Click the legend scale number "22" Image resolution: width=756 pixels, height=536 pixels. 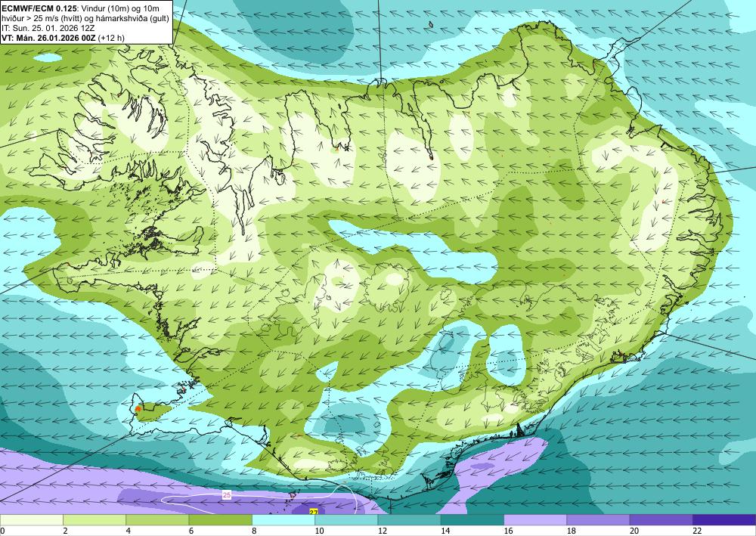click(697, 531)
